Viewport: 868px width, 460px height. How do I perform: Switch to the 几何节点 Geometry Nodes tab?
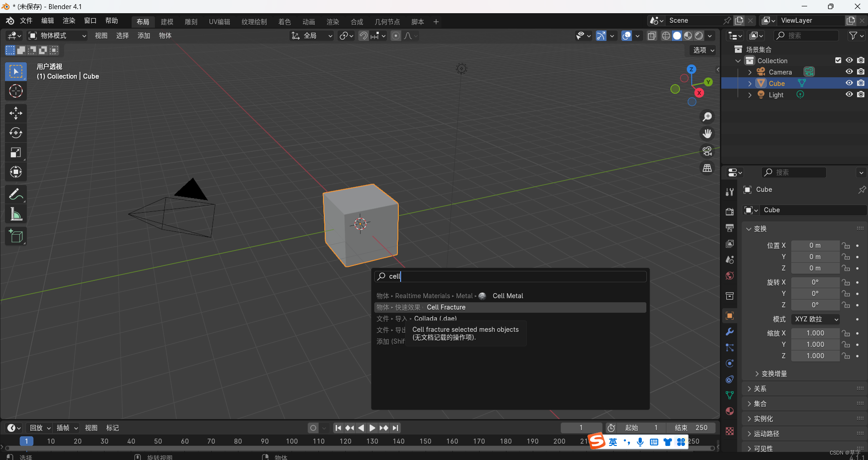387,22
